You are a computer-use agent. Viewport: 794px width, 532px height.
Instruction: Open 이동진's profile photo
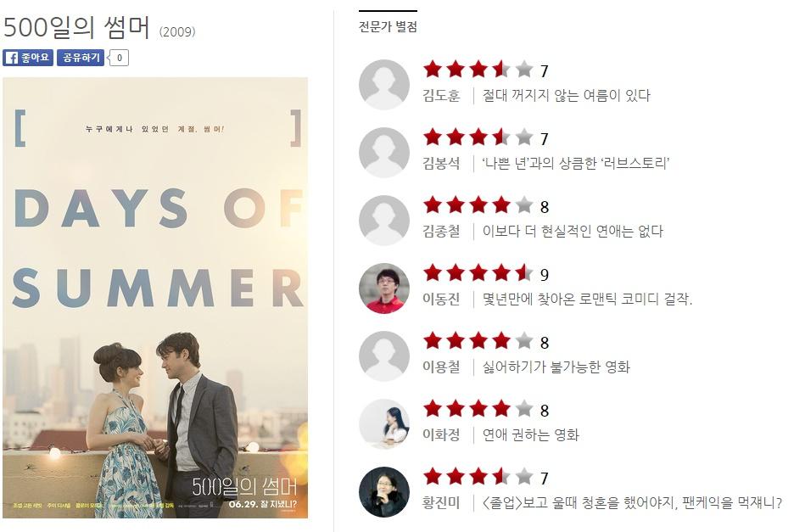(384, 288)
